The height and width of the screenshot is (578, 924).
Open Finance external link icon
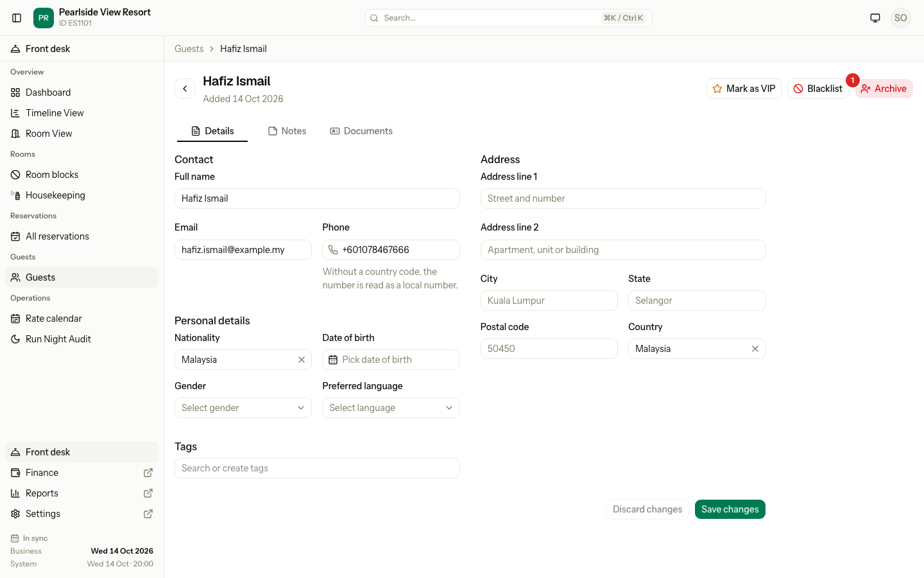[148, 473]
